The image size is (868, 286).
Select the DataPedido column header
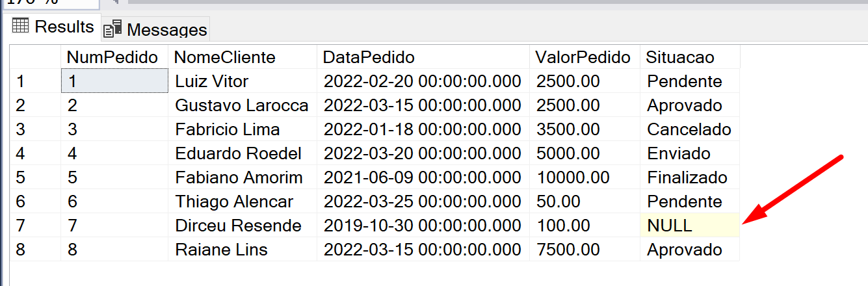[423, 57]
